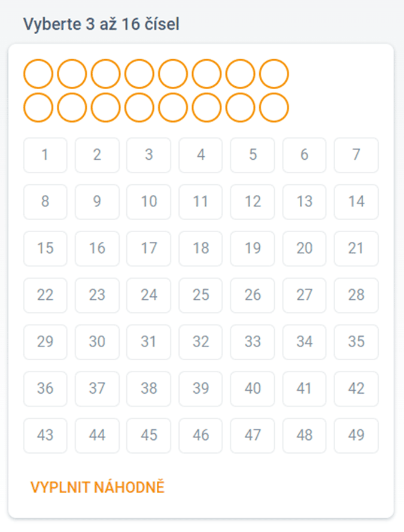Choose number 31 in the grid

148,342
